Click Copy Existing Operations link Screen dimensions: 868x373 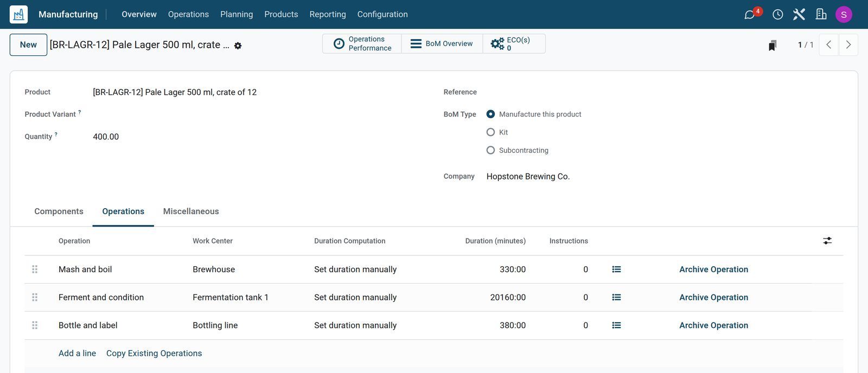pos(154,353)
